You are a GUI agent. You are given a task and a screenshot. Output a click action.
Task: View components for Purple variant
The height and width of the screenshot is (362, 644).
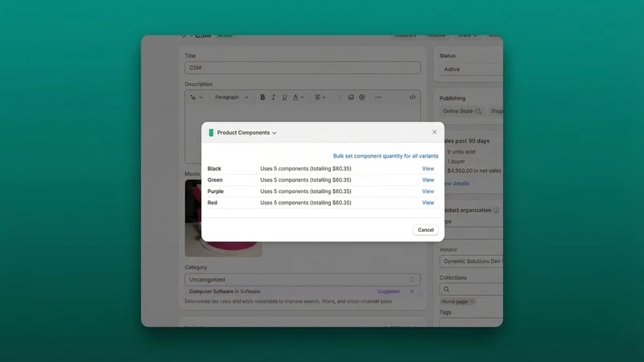click(x=427, y=191)
